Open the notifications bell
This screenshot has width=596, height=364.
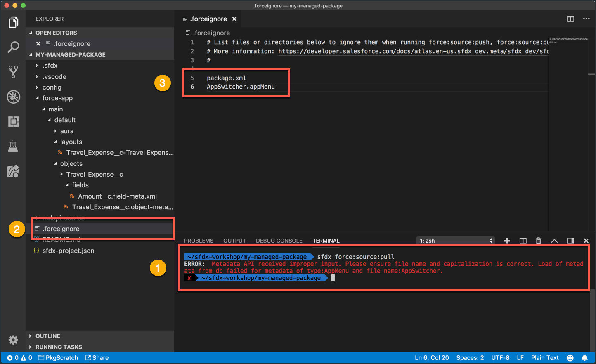584,358
